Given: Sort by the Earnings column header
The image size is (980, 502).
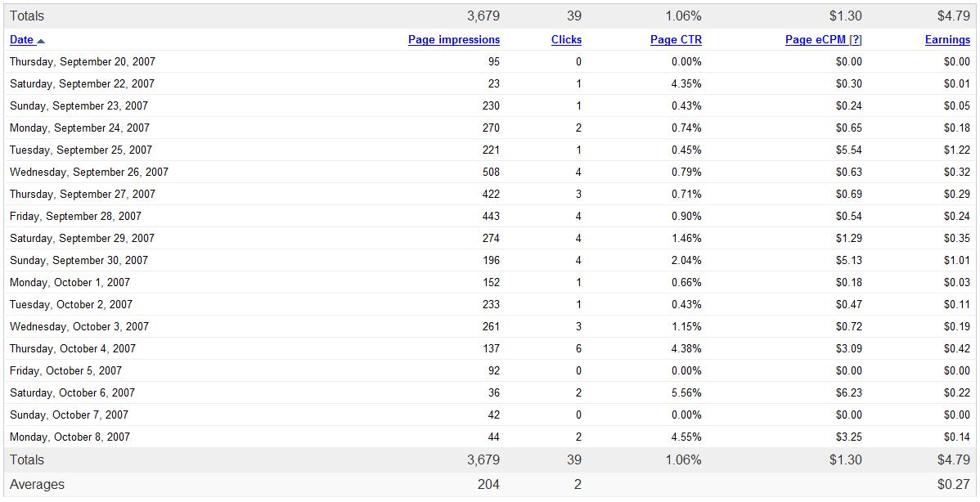Looking at the screenshot, I should (x=947, y=40).
